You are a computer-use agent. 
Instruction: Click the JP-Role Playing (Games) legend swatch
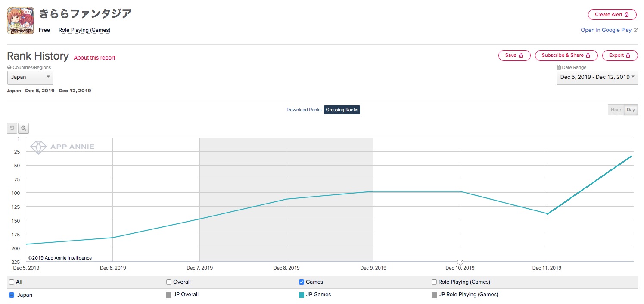click(434, 295)
